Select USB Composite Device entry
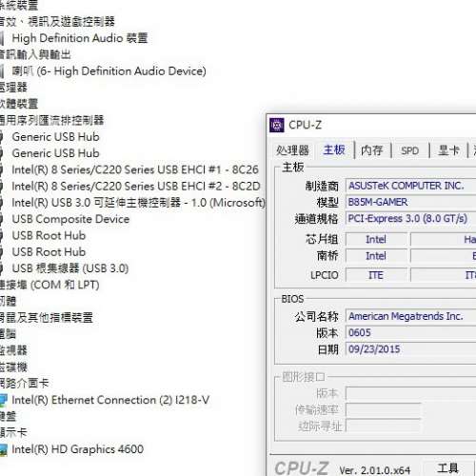 click(x=70, y=219)
